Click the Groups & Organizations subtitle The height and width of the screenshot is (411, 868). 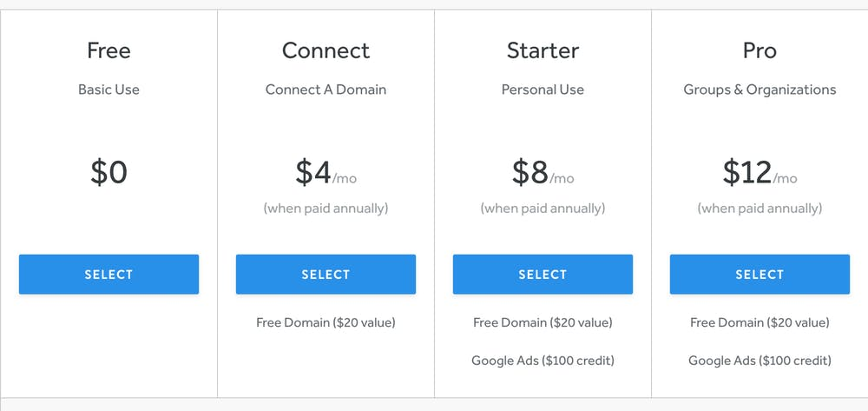pyautogui.click(x=759, y=89)
